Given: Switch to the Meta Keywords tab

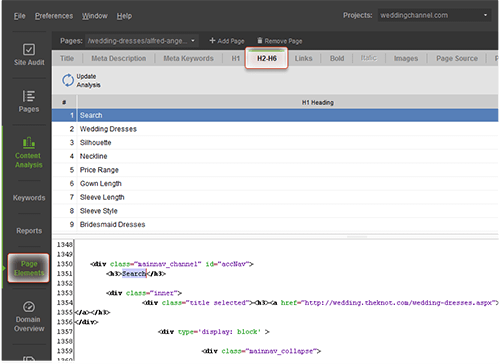Looking at the screenshot, I should click(x=188, y=58).
